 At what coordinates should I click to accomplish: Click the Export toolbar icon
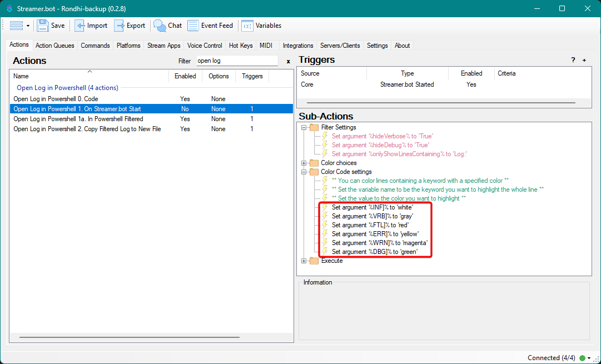120,26
